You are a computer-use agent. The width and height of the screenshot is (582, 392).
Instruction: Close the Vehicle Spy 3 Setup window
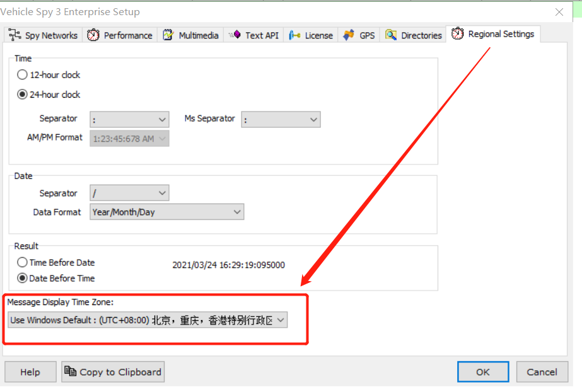[x=559, y=12]
